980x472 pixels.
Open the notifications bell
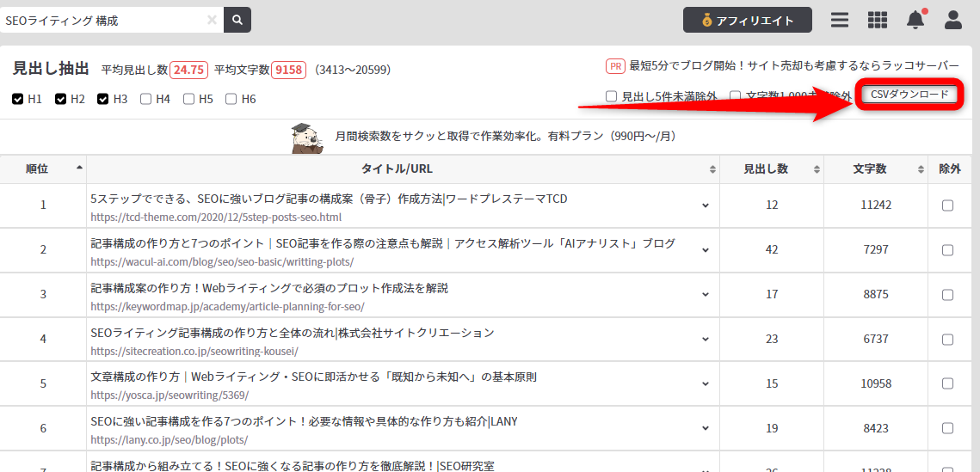click(x=915, y=20)
